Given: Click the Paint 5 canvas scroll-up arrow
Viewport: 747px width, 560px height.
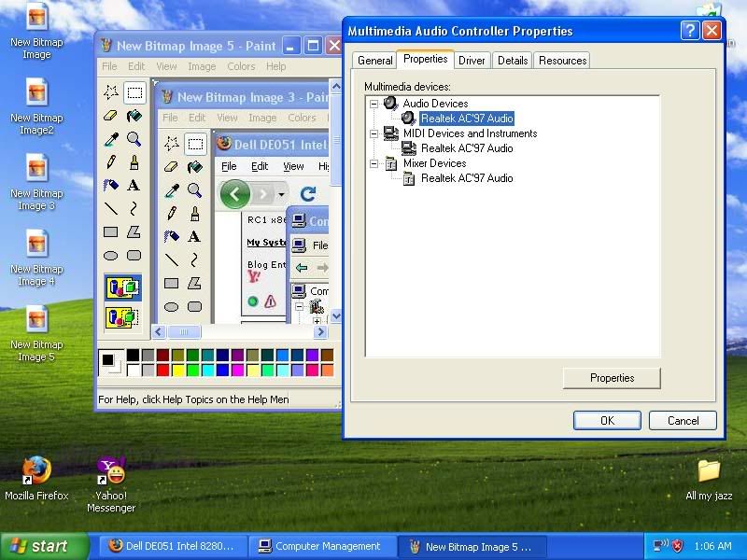Looking at the screenshot, I should [336, 86].
